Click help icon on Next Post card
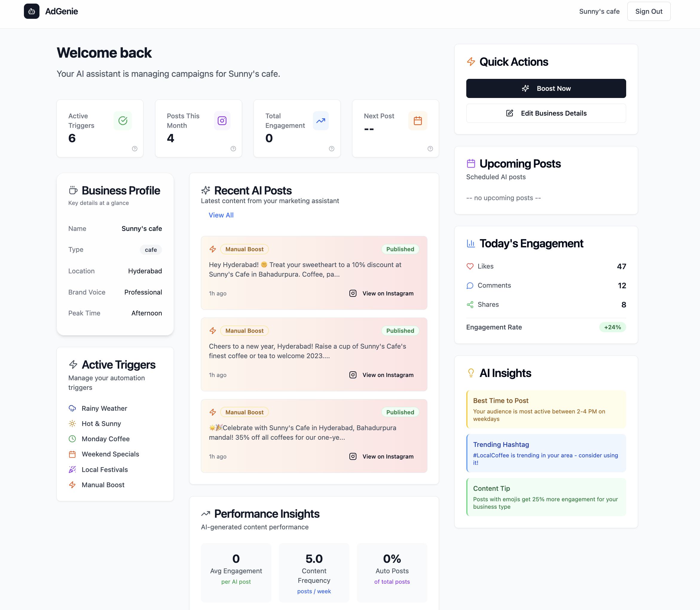The height and width of the screenshot is (610, 700). click(x=430, y=148)
